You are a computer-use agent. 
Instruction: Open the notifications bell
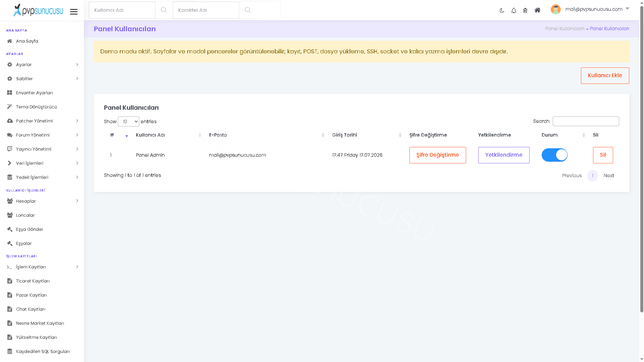(513, 10)
